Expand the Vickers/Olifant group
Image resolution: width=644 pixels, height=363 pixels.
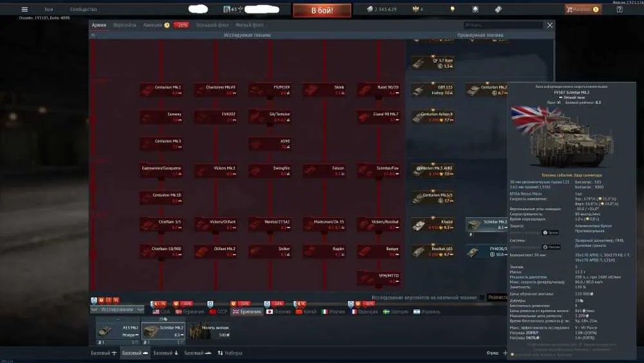216,224
